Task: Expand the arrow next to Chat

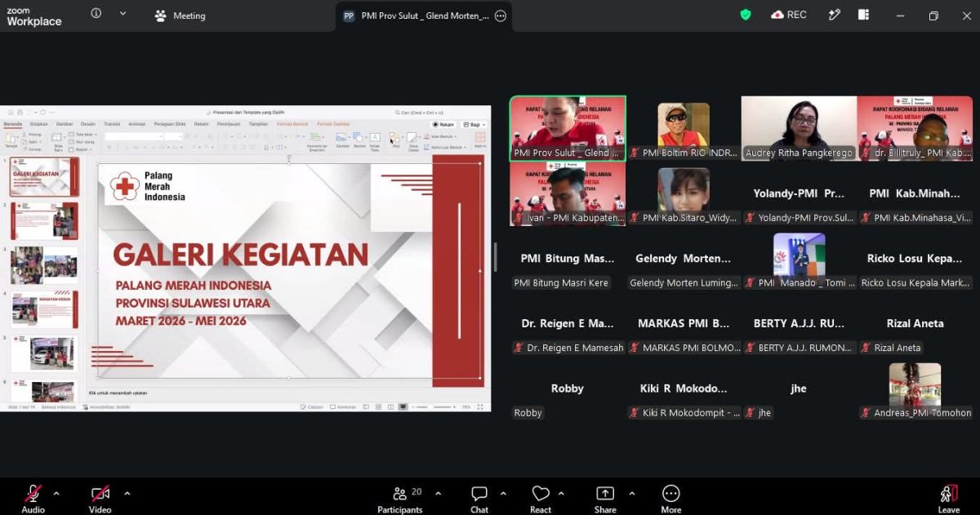Action: [x=502, y=493]
